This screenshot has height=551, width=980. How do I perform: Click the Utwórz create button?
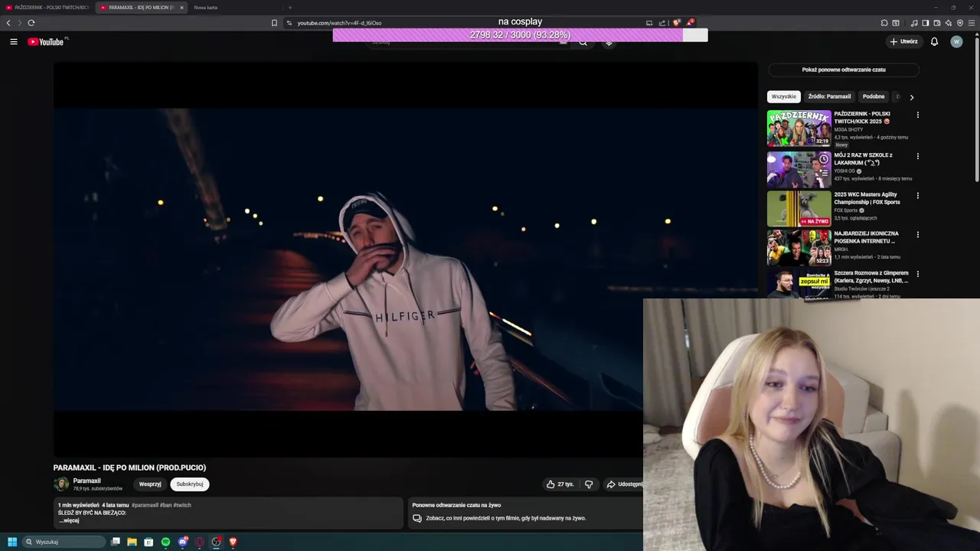(x=904, y=42)
